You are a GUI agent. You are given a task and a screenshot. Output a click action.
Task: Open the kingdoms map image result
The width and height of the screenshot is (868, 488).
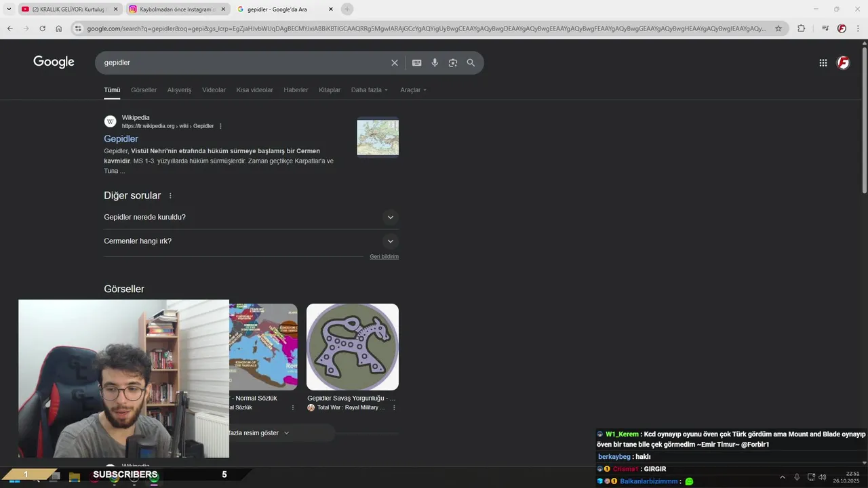[x=263, y=347]
